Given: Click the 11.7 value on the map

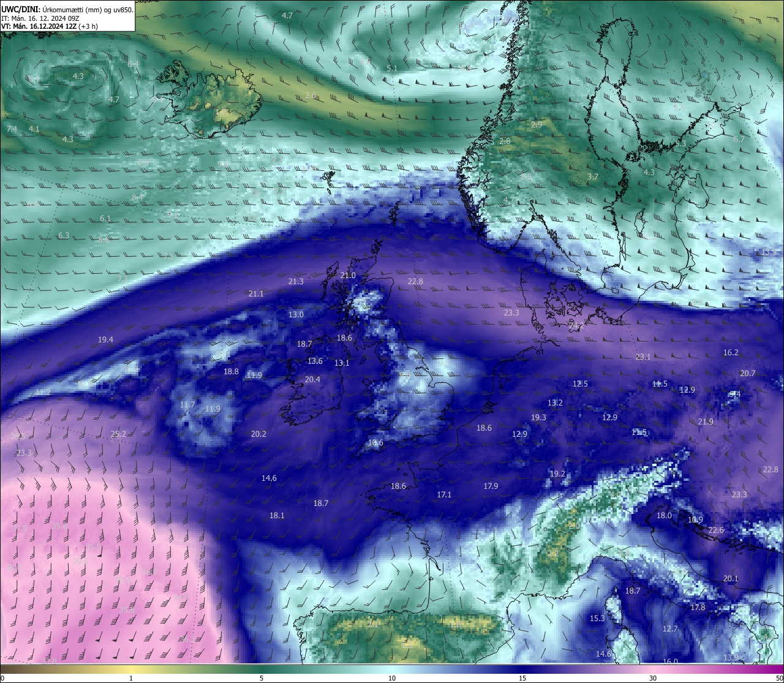Looking at the screenshot, I should (187, 404).
